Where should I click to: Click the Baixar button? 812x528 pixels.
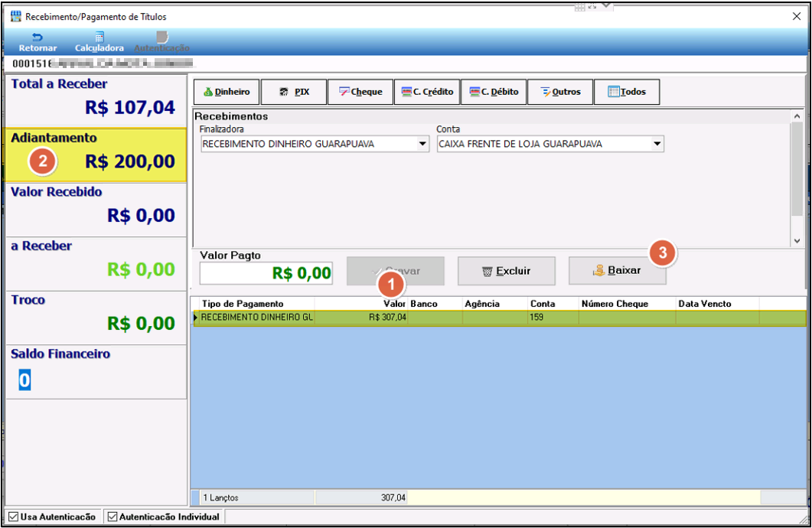(x=618, y=271)
